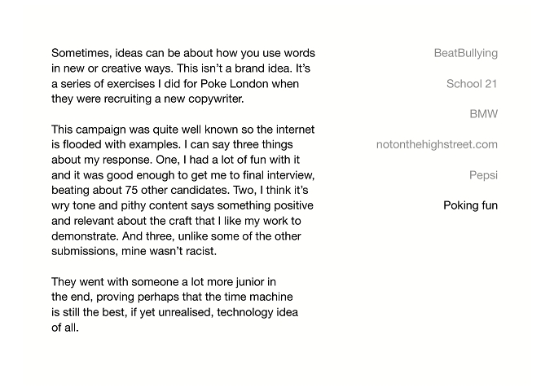
Task: Select the active Poking fun item
Action: click(x=470, y=205)
